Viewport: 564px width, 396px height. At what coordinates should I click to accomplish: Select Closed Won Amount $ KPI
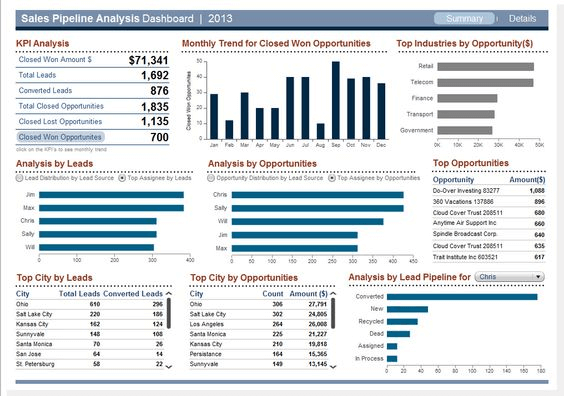coord(92,60)
